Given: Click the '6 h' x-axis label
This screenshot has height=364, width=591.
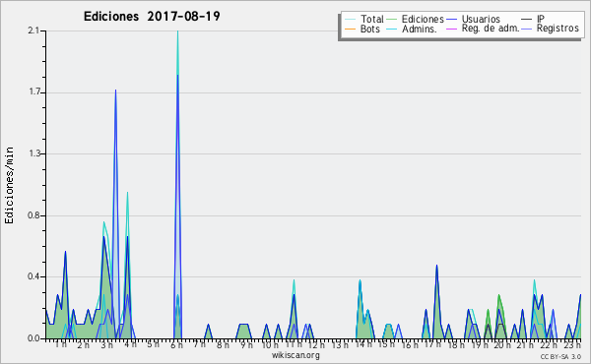Looking at the screenshot, I should coord(176,344).
